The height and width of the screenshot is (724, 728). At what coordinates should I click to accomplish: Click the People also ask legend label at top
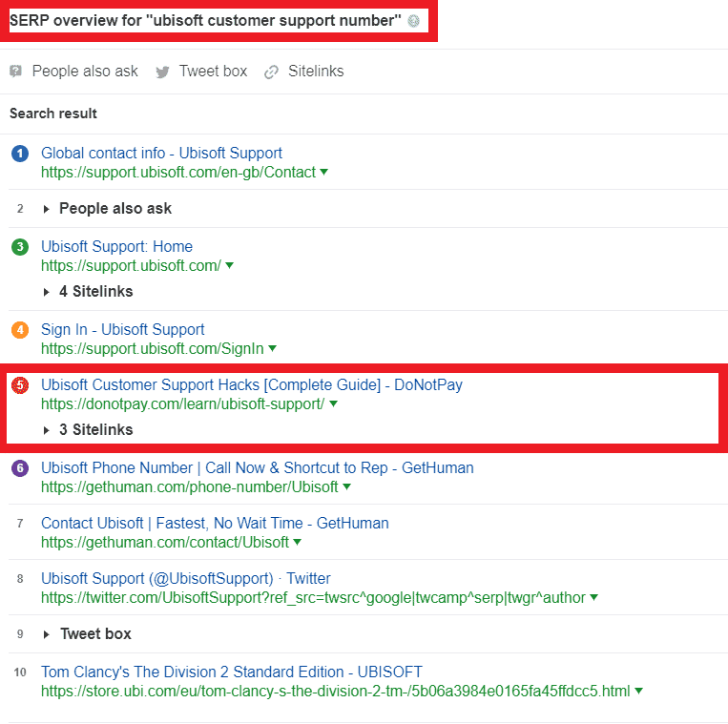pos(85,71)
